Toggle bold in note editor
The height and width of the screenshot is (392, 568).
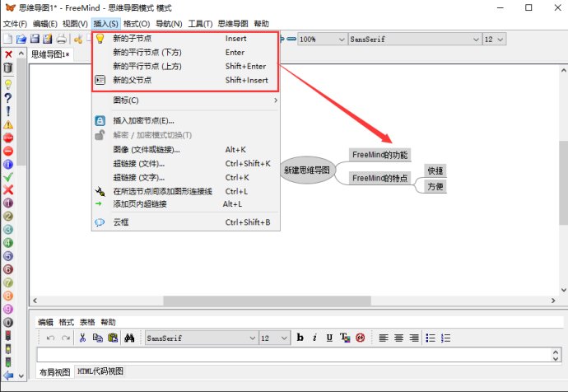pyautogui.click(x=300, y=338)
